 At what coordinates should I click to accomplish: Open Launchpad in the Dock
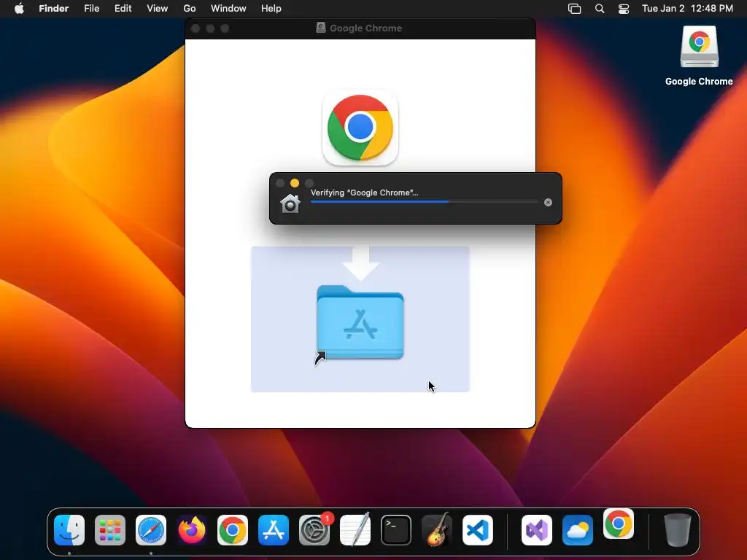click(x=110, y=530)
